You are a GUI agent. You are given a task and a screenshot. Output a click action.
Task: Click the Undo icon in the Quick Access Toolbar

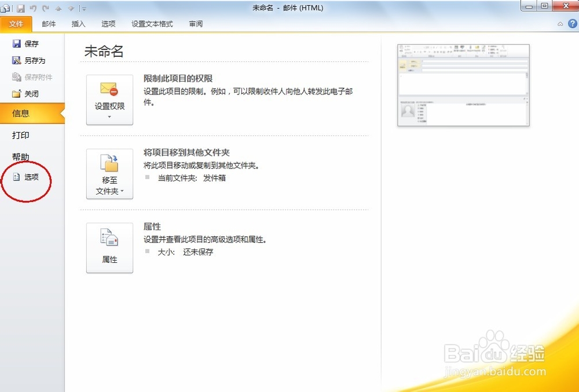coord(33,8)
